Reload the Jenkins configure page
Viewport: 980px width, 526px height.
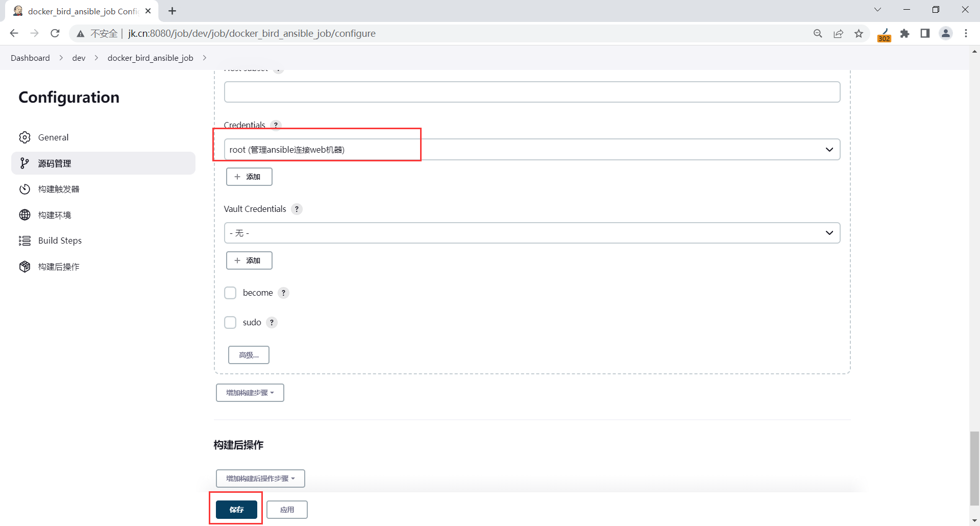55,33
